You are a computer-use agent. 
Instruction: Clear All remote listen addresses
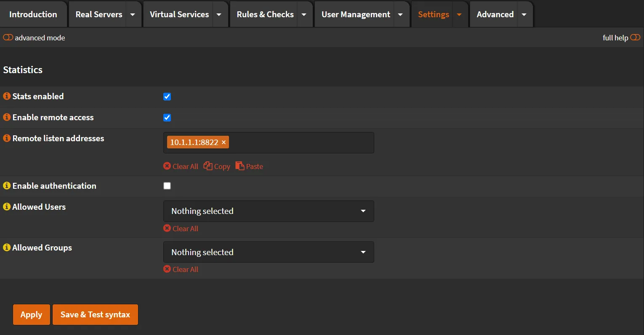click(x=181, y=166)
